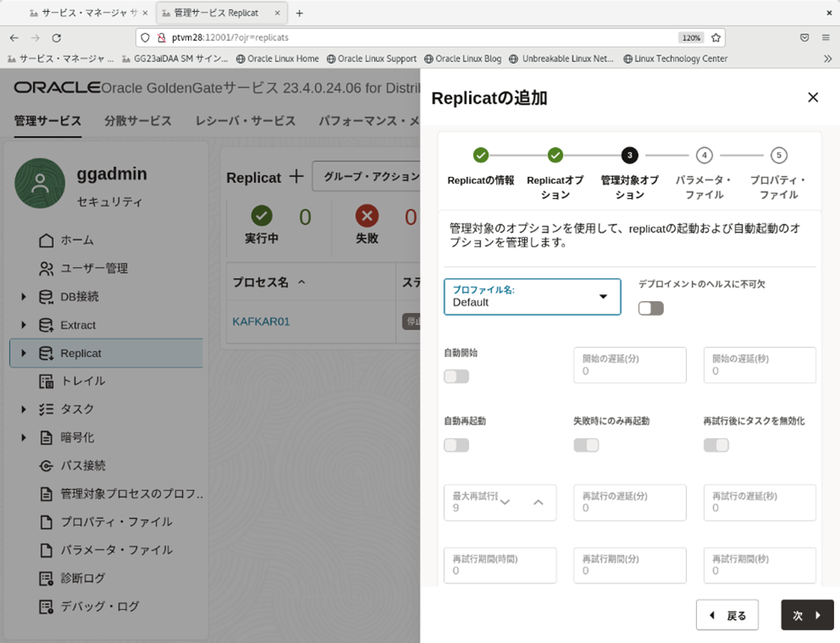840x643 pixels.
Task: Toggle 再試行後にタスクを無効化 switch
Action: [717, 445]
